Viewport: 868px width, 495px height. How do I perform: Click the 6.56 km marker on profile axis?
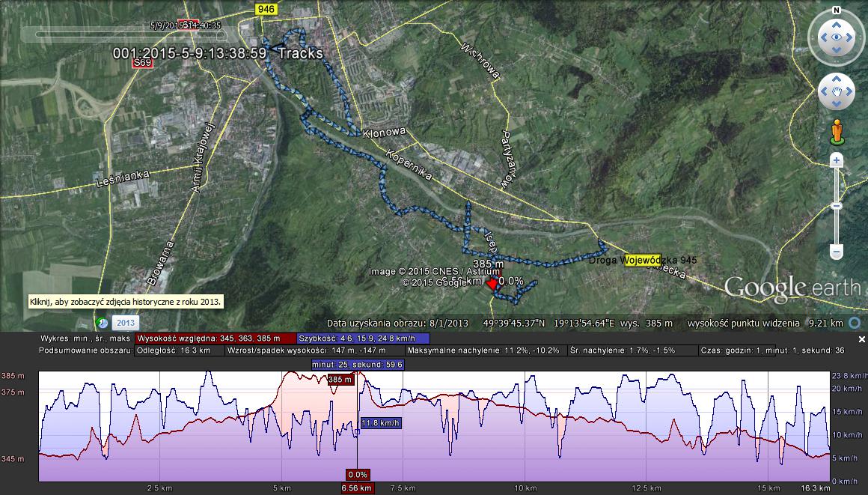[356, 488]
